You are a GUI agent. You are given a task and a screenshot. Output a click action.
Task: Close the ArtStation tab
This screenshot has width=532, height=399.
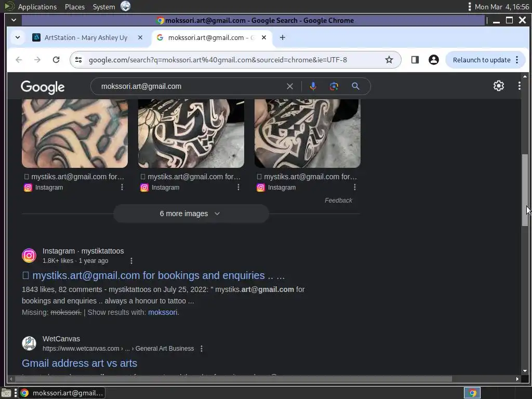coord(140,37)
